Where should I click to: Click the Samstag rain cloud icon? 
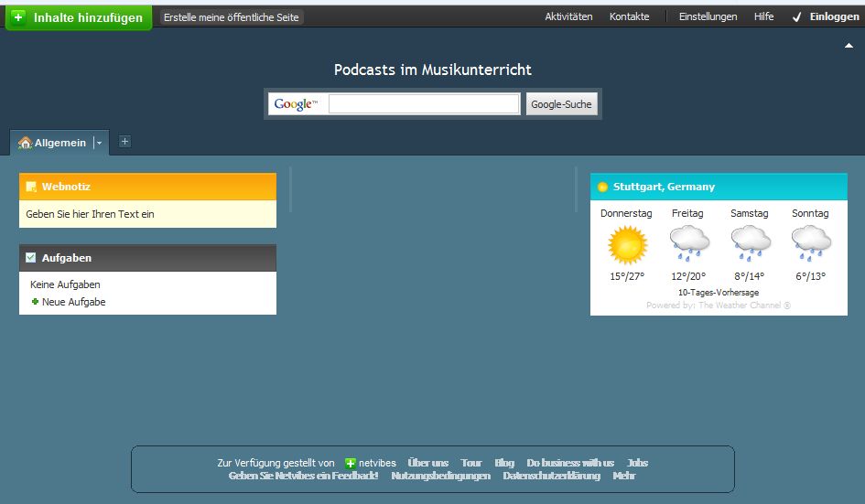[x=751, y=244]
